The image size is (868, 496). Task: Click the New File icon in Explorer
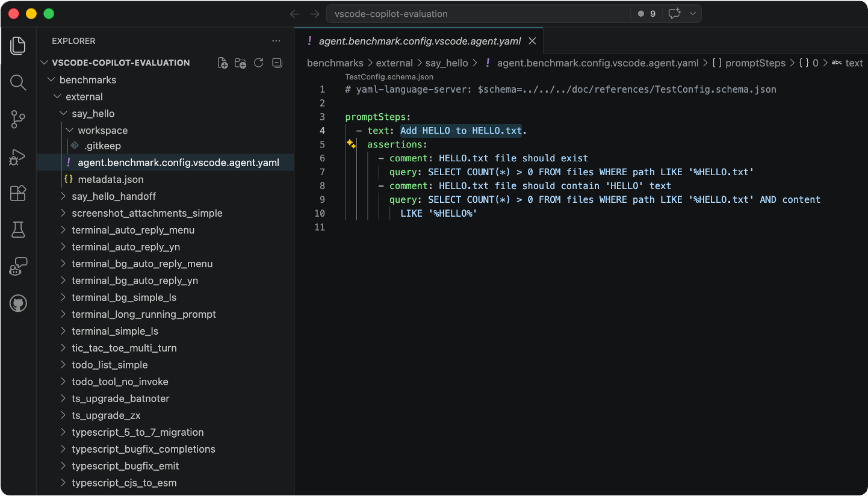(223, 63)
